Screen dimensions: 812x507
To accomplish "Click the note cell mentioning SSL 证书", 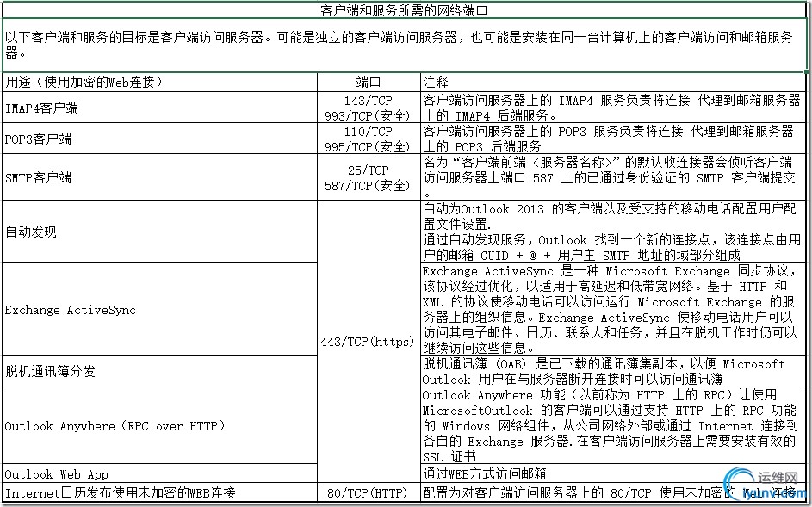I will 614,425.
